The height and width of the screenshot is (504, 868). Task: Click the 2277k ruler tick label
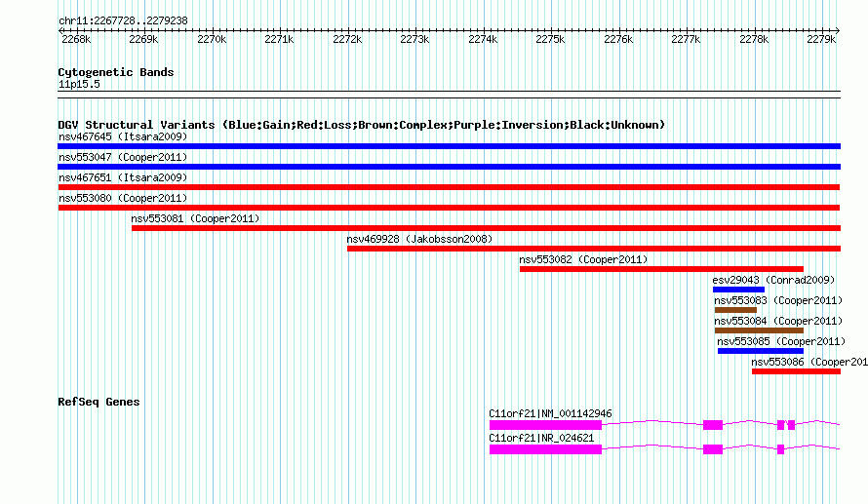coord(686,39)
